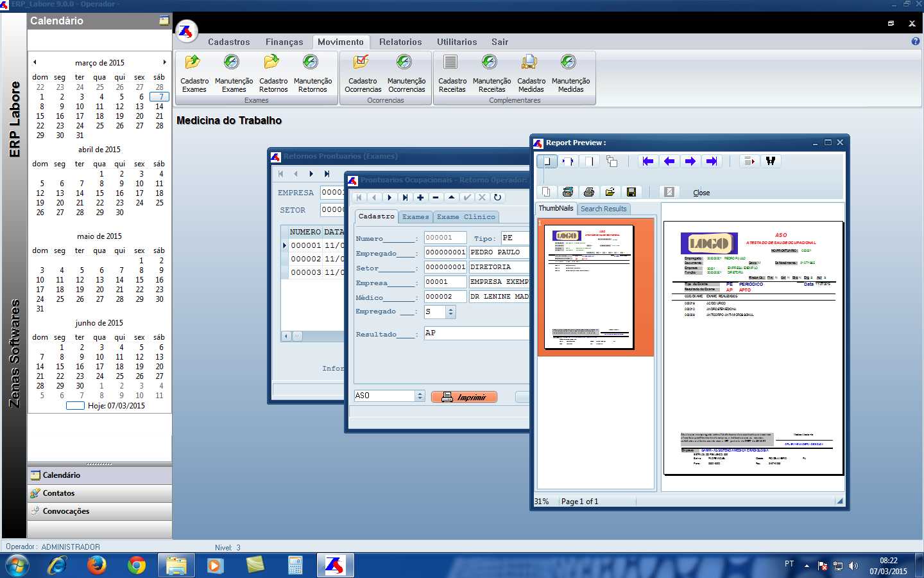Go to the next month in calendar
The height and width of the screenshot is (578, 924).
click(x=164, y=62)
